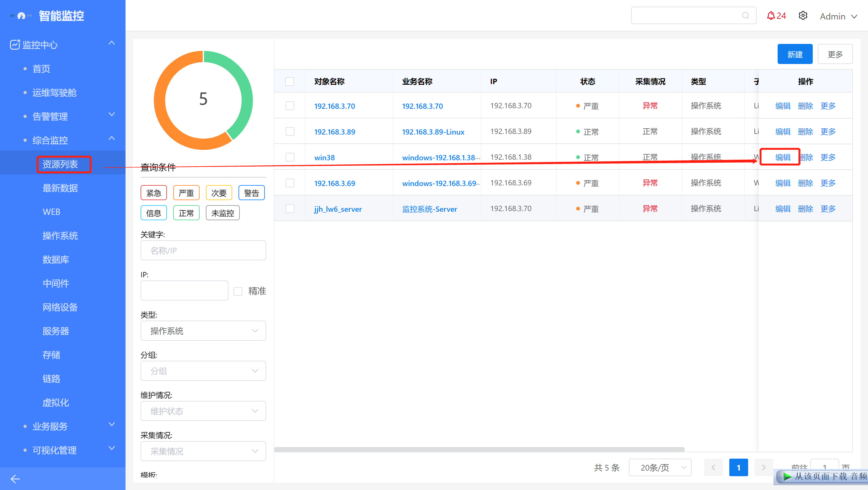This screenshot has width=868, height=490.
Task: Toggle the 次要 severity filter
Action: (219, 193)
